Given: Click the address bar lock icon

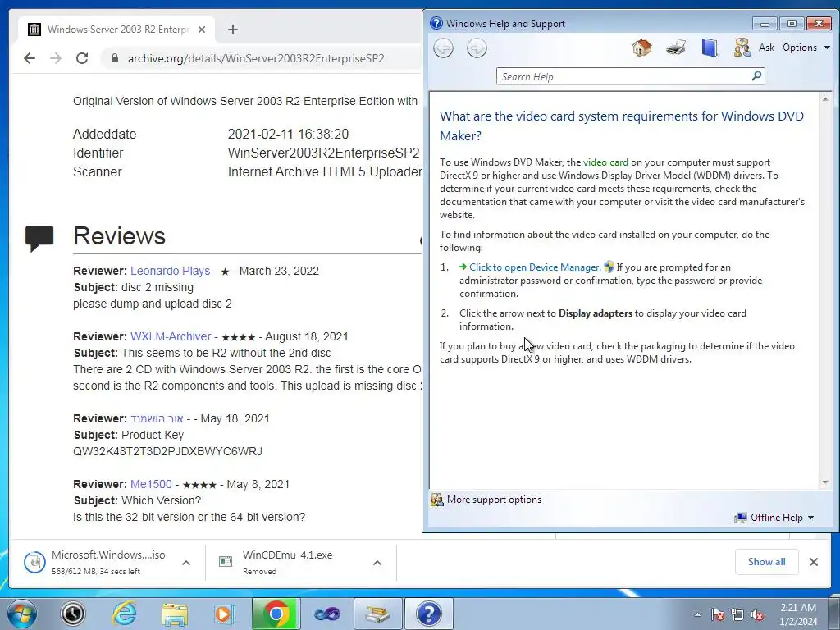Looking at the screenshot, I should click(x=114, y=58).
